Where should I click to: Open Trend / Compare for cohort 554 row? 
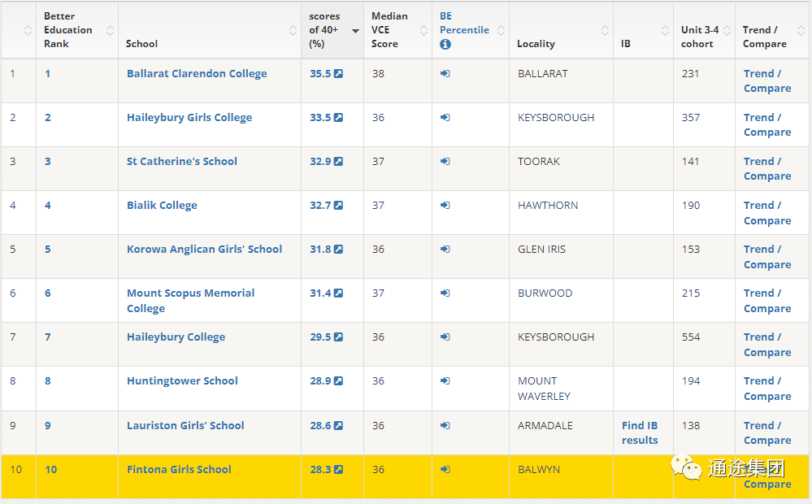point(767,345)
